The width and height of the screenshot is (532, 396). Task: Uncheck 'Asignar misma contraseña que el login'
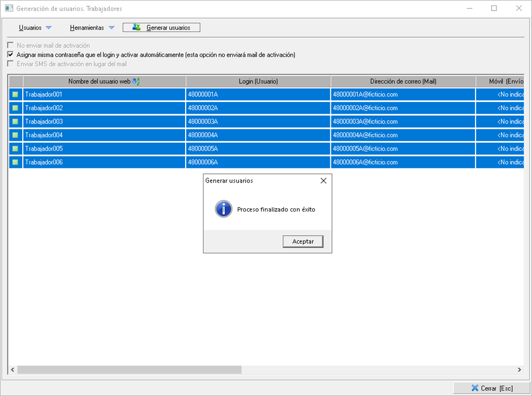[x=10, y=55]
